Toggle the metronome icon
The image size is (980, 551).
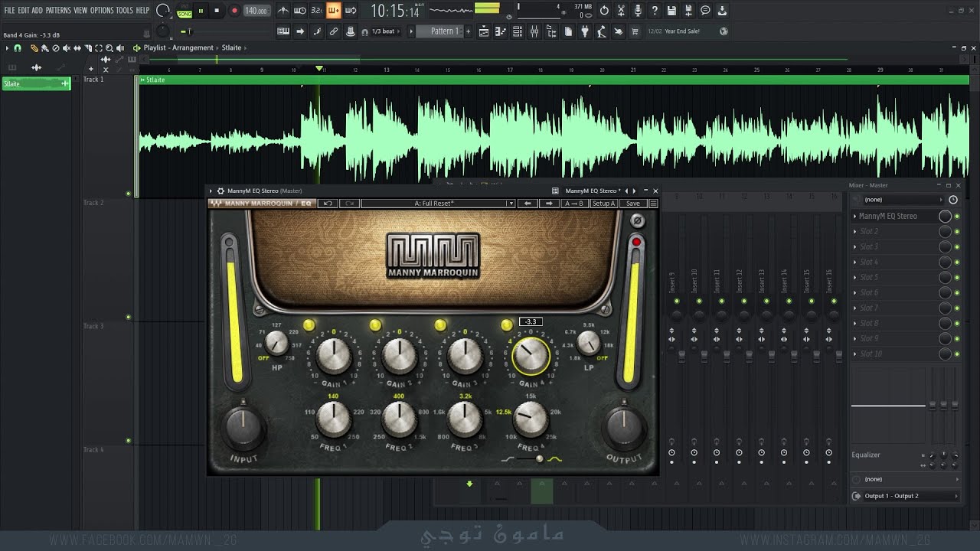(x=283, y=11)
